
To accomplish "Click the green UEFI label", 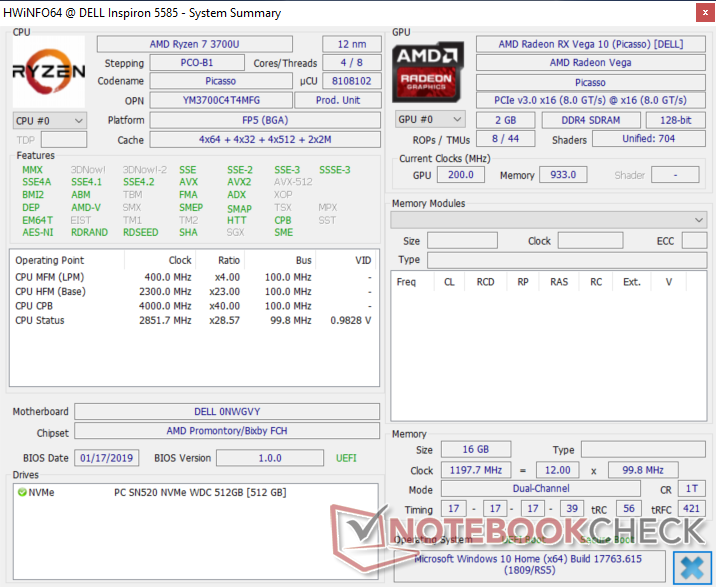I will (346, 458).
